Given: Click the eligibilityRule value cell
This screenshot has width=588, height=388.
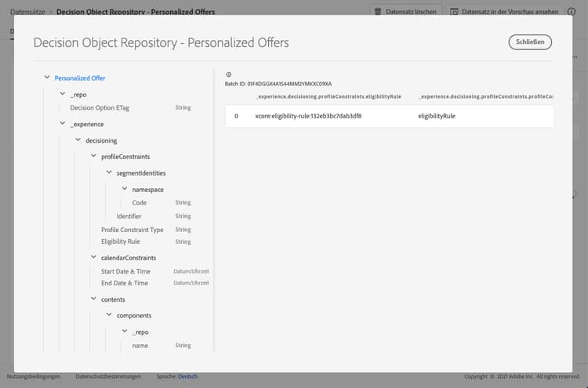Looking at the screenshot, I should 437,116.
